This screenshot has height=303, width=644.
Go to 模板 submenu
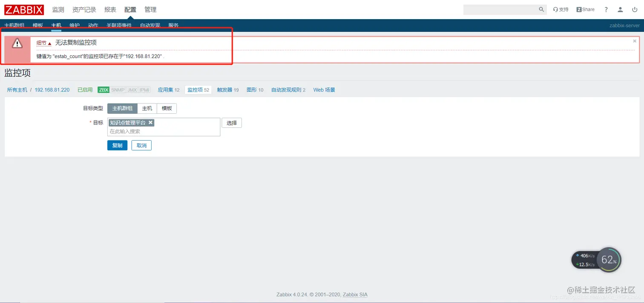[38, 26]
